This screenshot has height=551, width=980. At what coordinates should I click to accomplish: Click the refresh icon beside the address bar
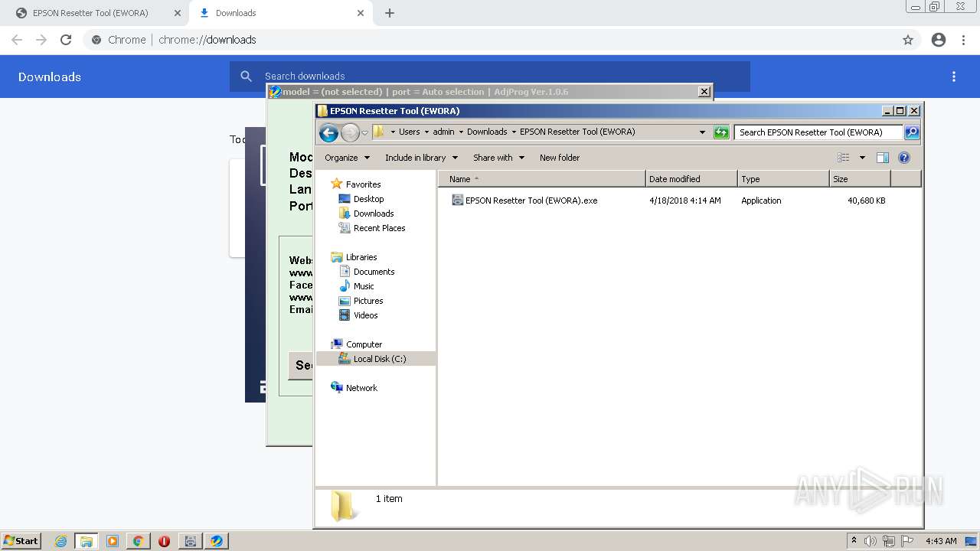coord(721,132)
